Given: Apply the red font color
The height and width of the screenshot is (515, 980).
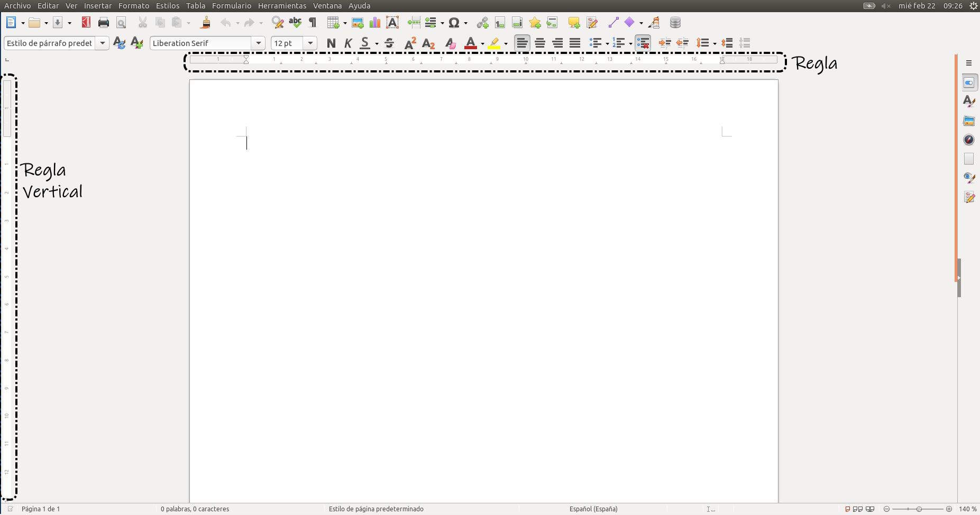Looking at the screenshot, I should (x=470, y=43).
